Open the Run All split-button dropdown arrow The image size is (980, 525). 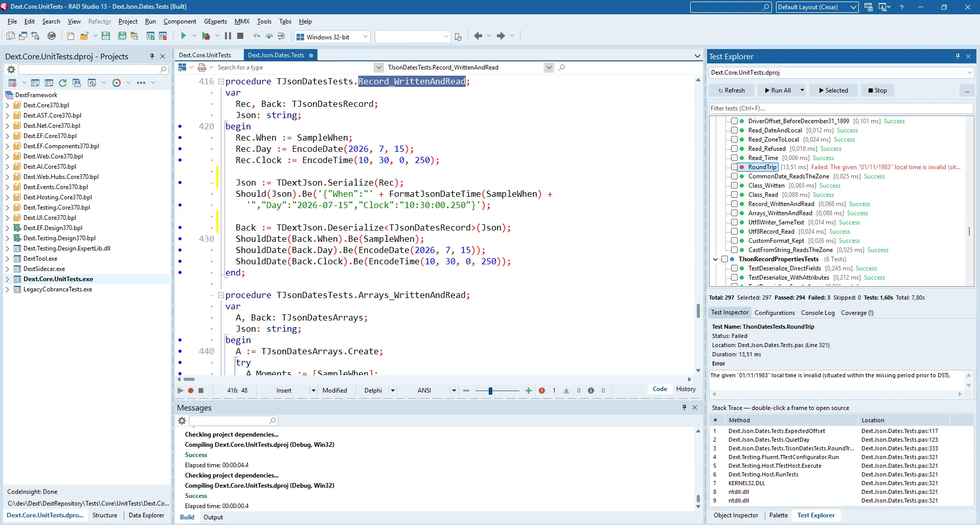[x=802, y=90]
